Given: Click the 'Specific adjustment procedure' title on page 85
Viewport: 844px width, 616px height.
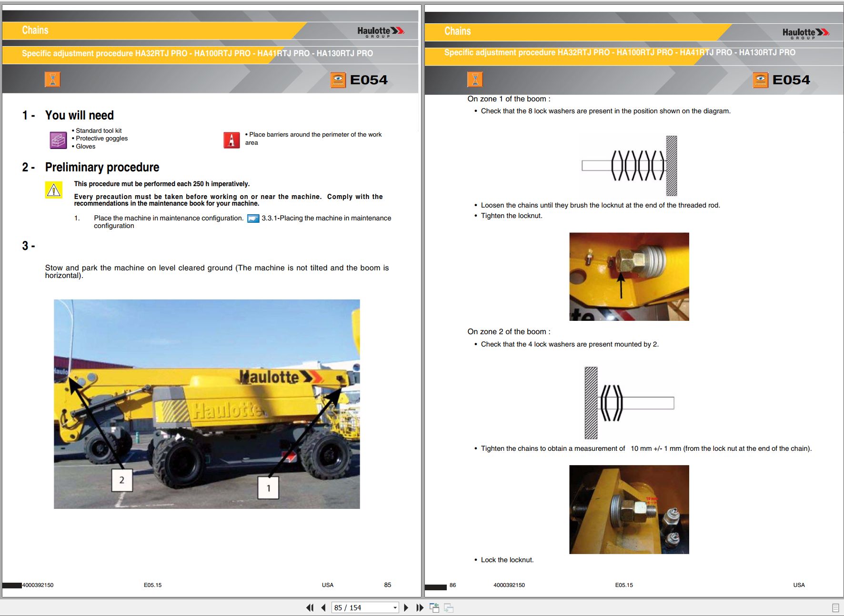Looking at the screenshot, I should (197, 53).
